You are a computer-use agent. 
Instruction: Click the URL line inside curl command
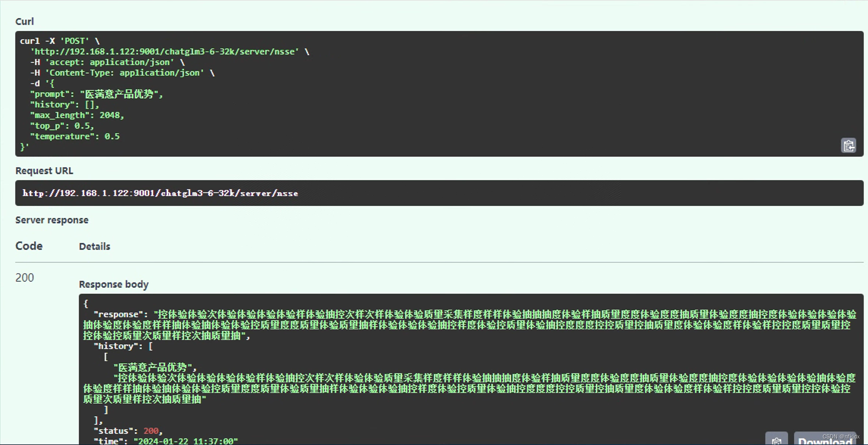pyautogui.click(x=169, y=52)
